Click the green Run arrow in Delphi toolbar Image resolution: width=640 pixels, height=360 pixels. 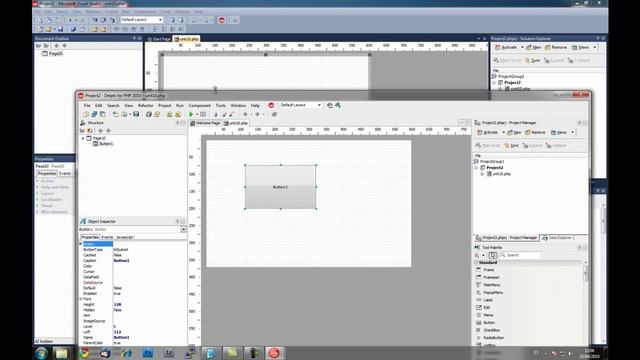(x=191, y=115)
